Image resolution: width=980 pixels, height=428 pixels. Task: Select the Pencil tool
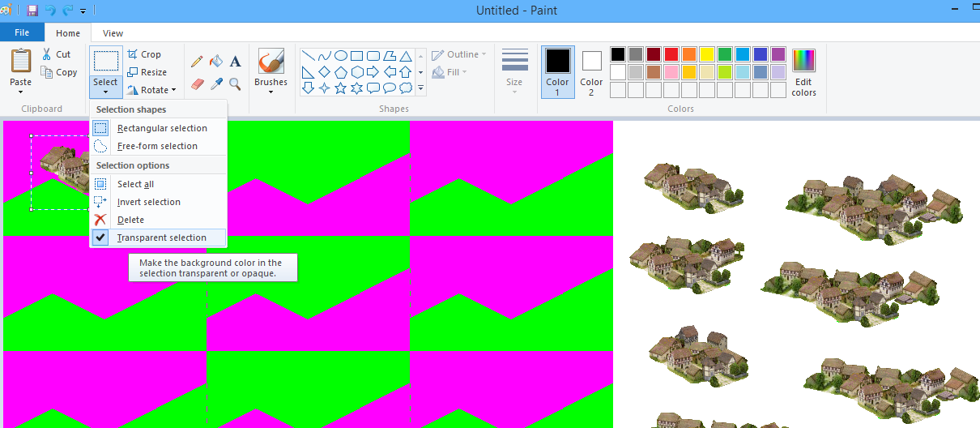(197, 62)
